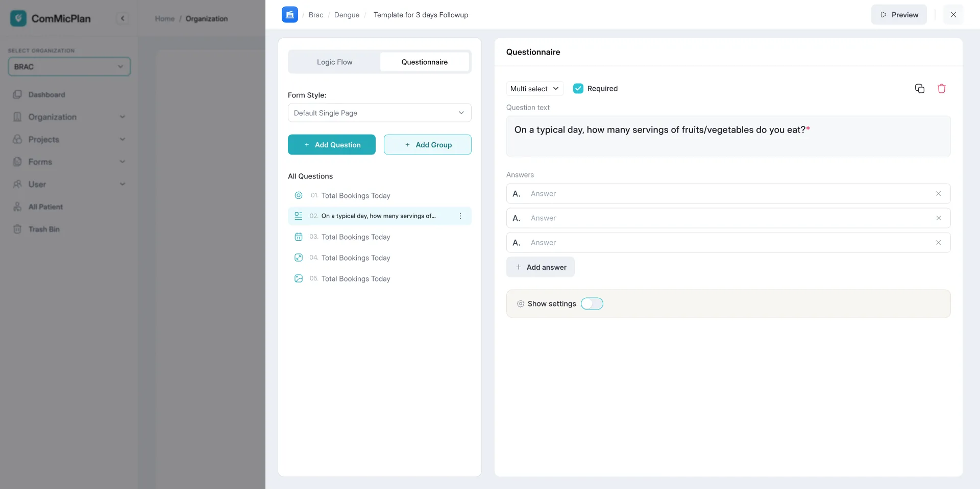Screen dimensions: 980x489
Task: Uncheck the Required checkbox
Action: [578, 89]
